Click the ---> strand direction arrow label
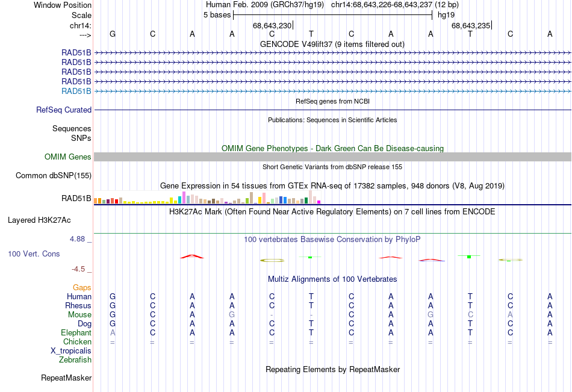572x392 pixels. 85,35
